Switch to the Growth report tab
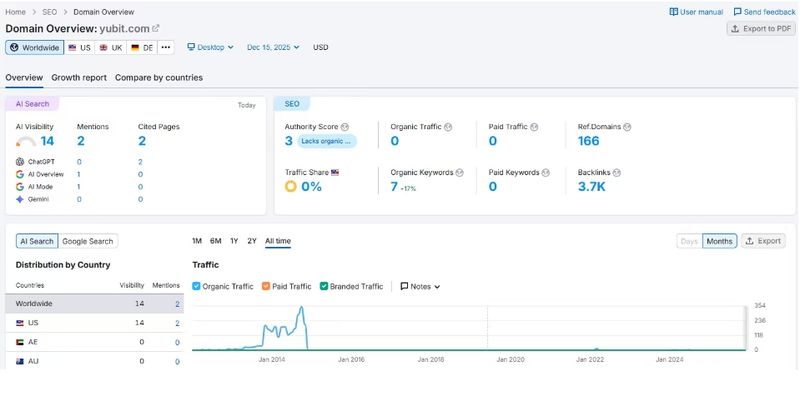Image resolution: width=800 pixels, height=401 pixels. (79, 78)
